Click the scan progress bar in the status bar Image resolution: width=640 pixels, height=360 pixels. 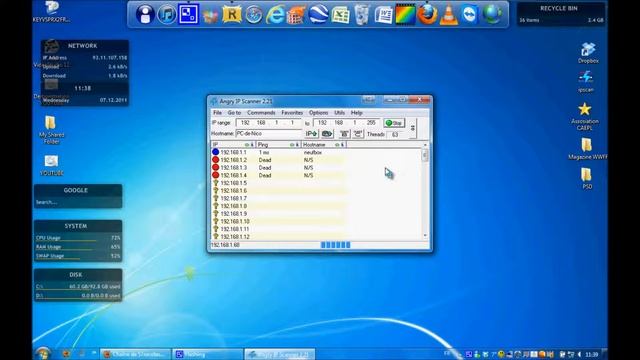[x=336, y=245]
